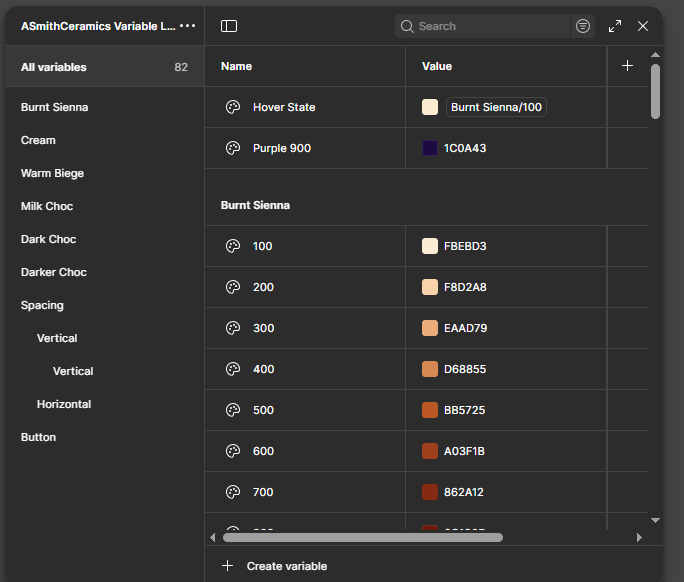Click the palette icon in row 700
Viewport: 684px width, 582px height.
[x=233, y=492]
